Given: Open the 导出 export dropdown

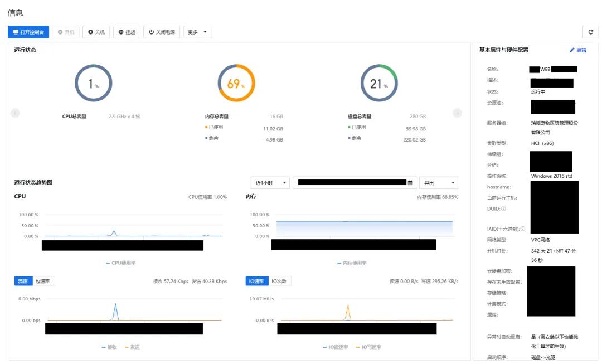Looking at the screenshot, I should tap(439, 182).
